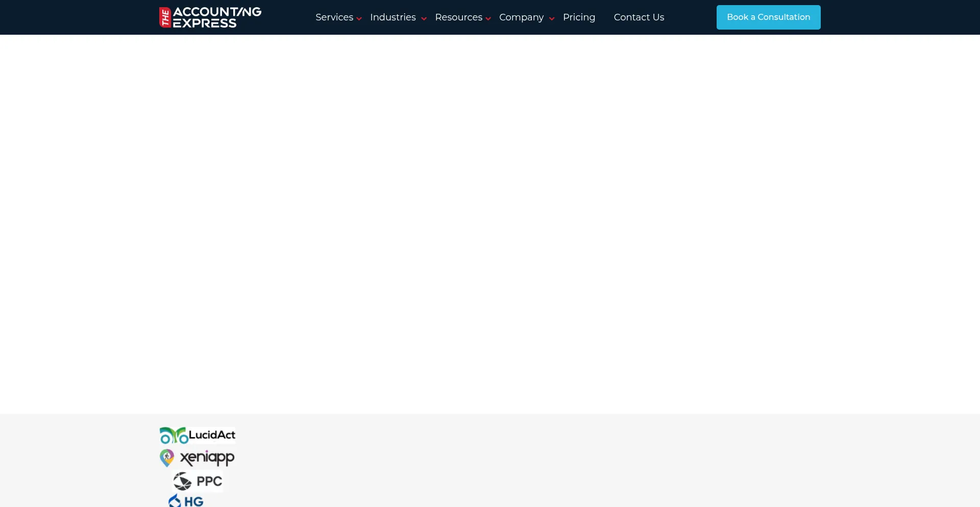Expand the chevron beside Industries
The width and height of the screenshot is (980, 507).
click(424, 19)
